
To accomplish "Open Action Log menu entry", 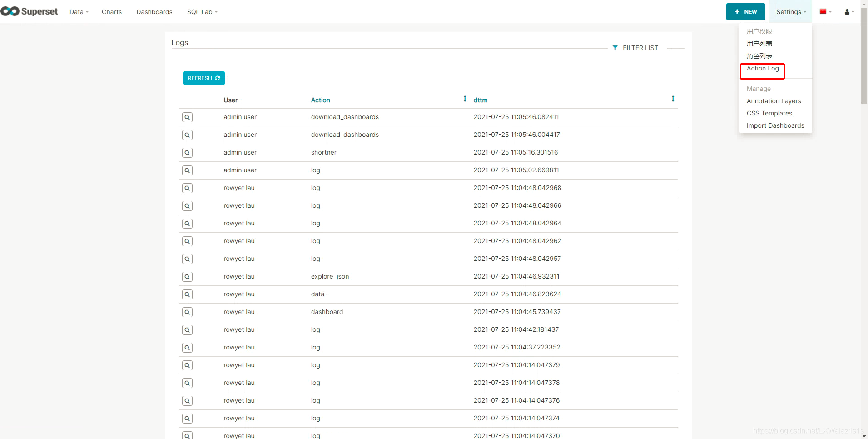I will (x=763, y=68).
